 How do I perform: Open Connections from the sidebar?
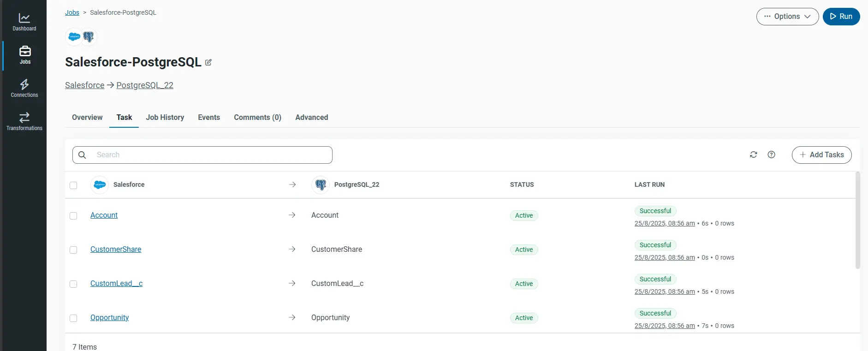click(24, 89)
